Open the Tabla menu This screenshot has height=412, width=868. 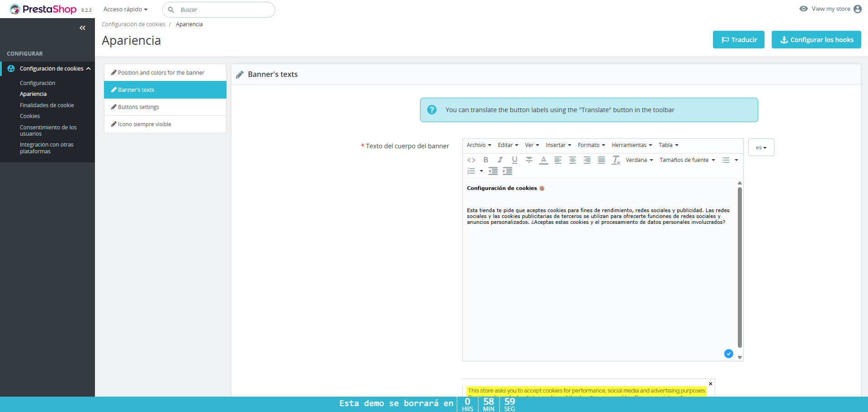coord(668,145)
